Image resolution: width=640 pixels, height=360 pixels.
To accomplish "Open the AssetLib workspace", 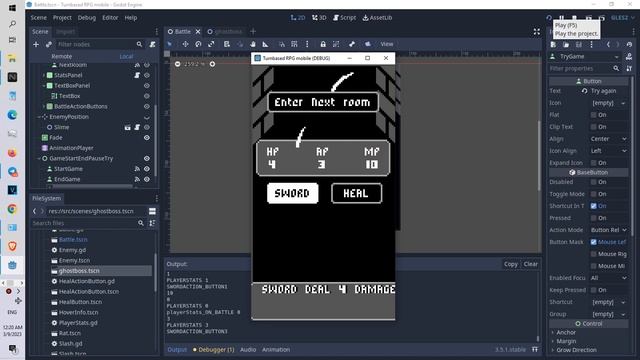I will point(377,18).
